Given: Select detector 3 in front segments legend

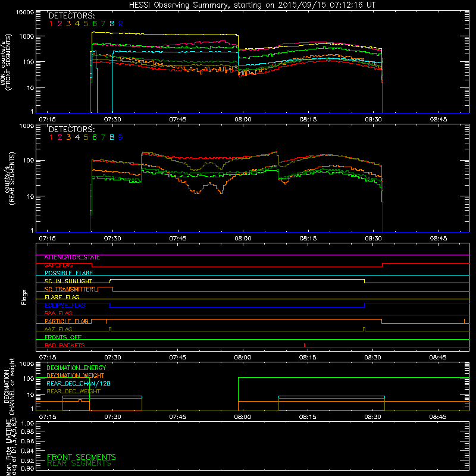Looking at the screenshot, I should point(68,24).
